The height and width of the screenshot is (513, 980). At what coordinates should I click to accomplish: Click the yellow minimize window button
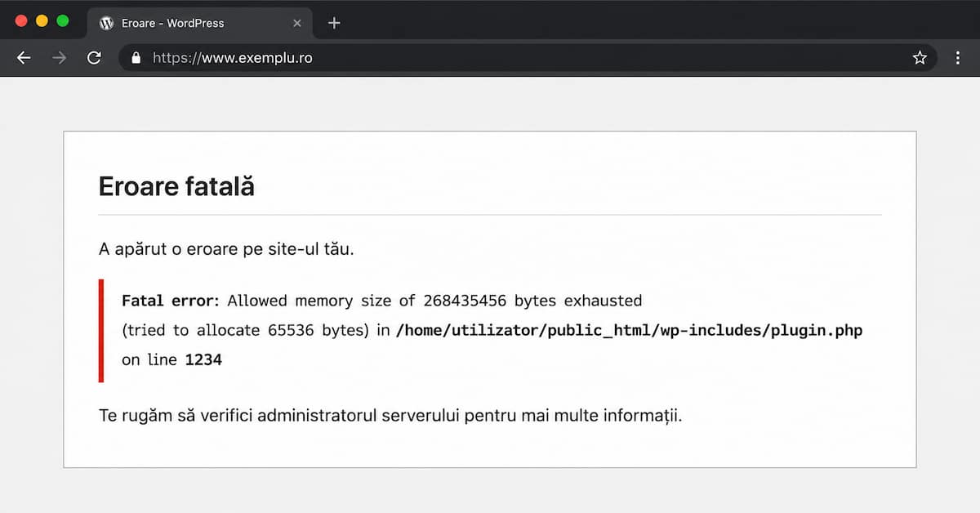coord(42,21)
